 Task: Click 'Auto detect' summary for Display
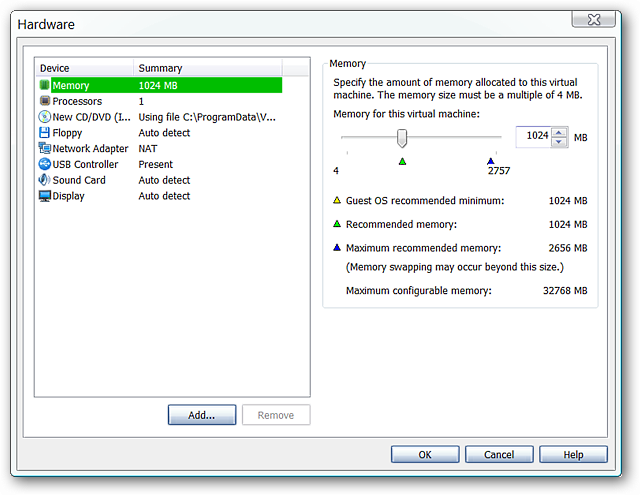click(x=164, y=196)
